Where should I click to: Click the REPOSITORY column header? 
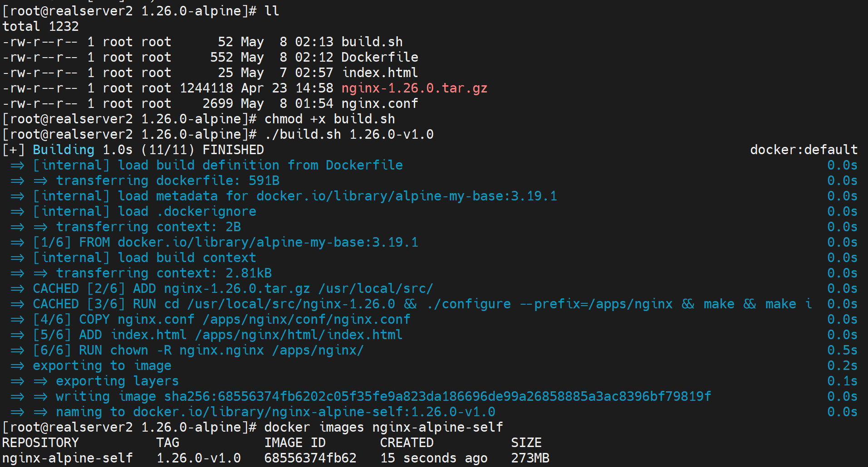click(x=40, y=443)
